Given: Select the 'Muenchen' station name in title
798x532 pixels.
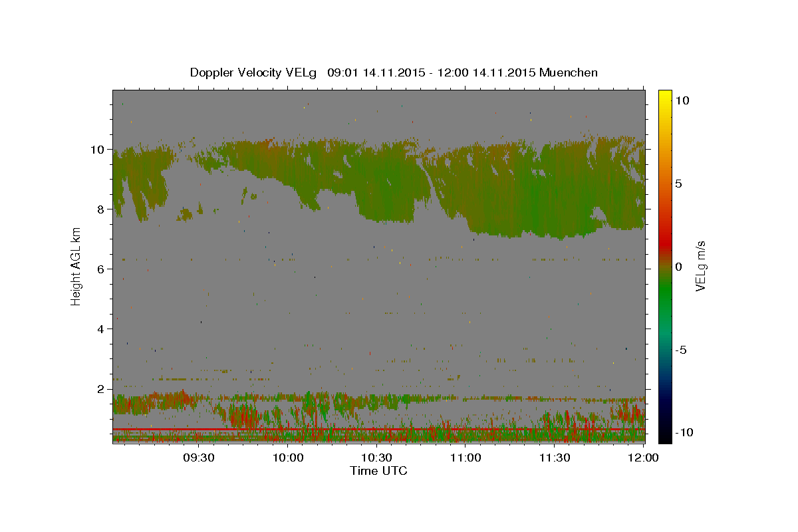Looking at the screenshot, I should [x=569, y=72].
